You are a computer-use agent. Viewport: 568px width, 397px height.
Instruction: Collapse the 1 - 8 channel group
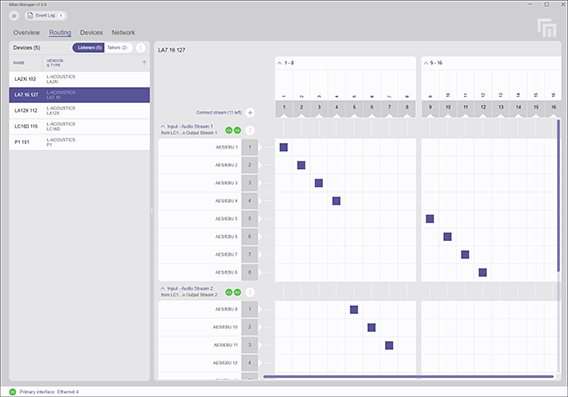[x=280, y=63]
